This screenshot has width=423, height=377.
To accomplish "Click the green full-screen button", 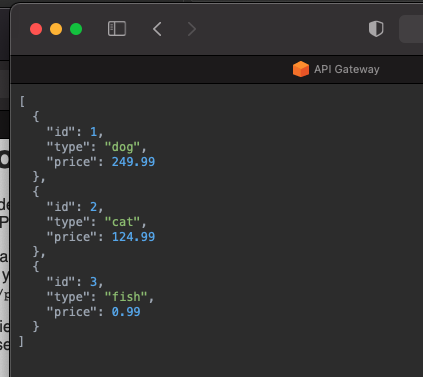I will 76,29.
